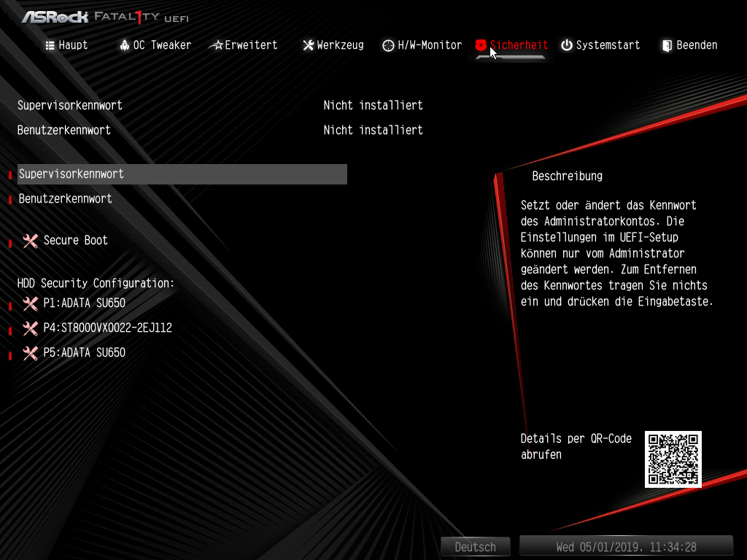Screen dimensions: 747x560
Task: Open the Erweitert tab
Action: pos(244,45)
